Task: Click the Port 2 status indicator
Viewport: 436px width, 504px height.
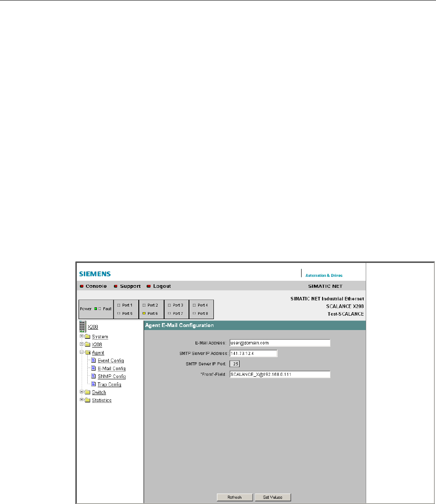Action: point(144,305)
